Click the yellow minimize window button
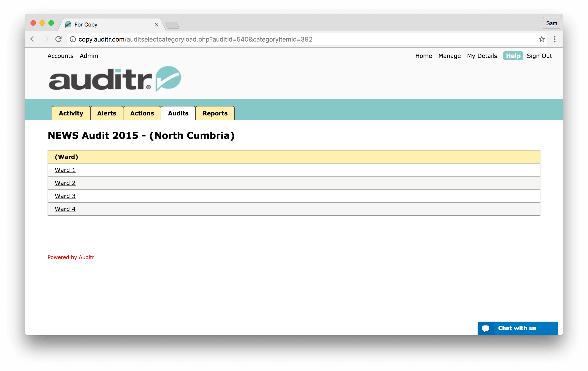 pyautogui.click(x=42, y=23)
